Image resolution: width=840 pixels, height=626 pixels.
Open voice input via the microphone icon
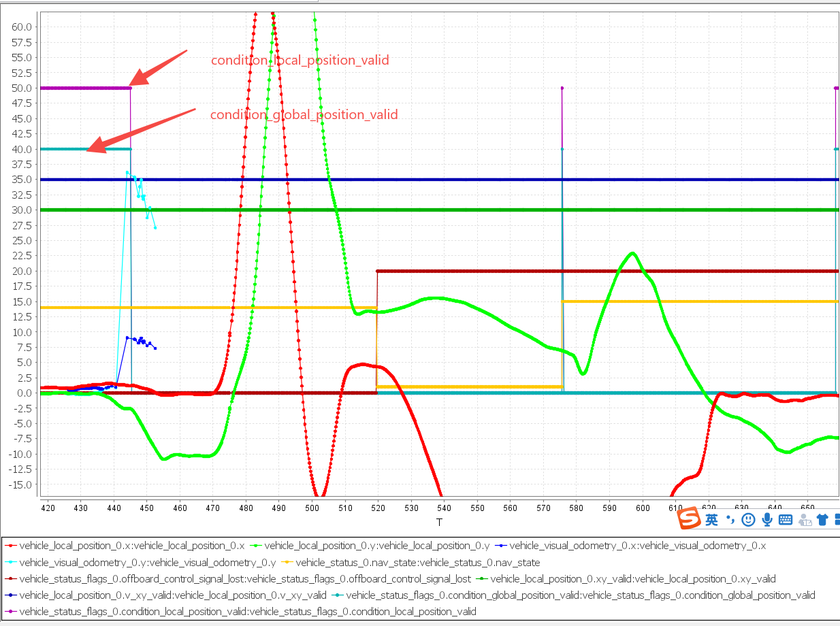click(x=768, y=519)
